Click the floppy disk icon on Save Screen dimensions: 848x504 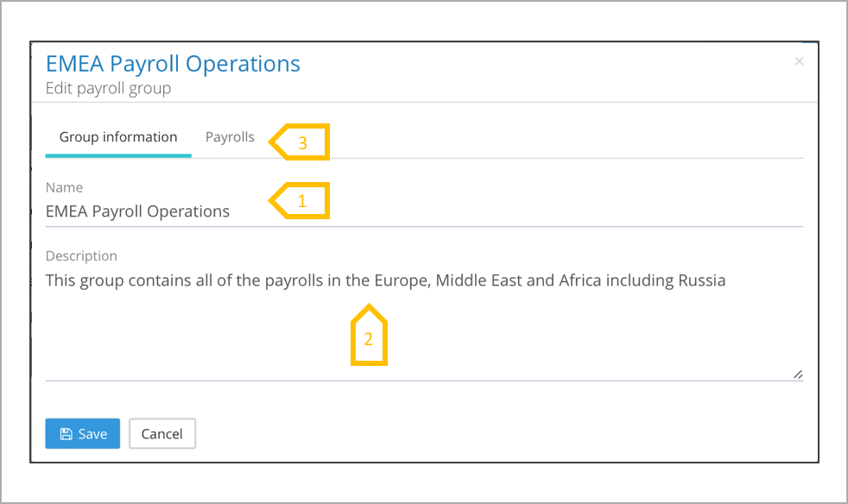click(66, 434)
